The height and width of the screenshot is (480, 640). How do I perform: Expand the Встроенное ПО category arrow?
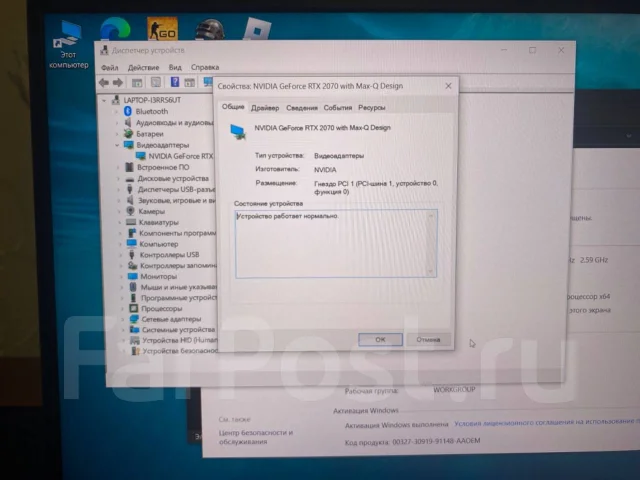click(118, 167)
